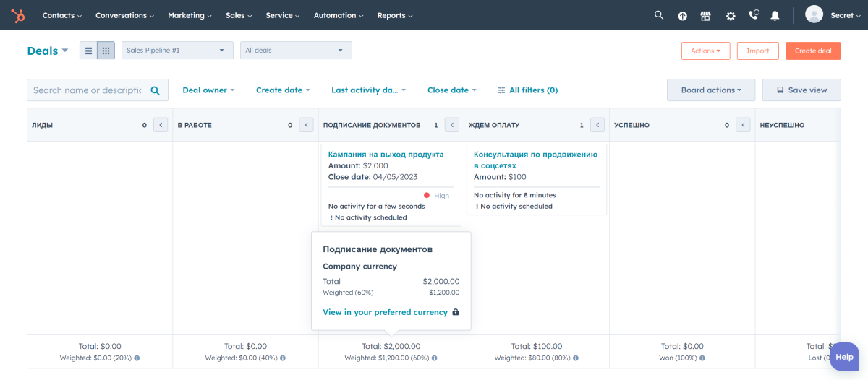Open the marketplace icon in top bar
868x380 pixels.
click(706, 16)
